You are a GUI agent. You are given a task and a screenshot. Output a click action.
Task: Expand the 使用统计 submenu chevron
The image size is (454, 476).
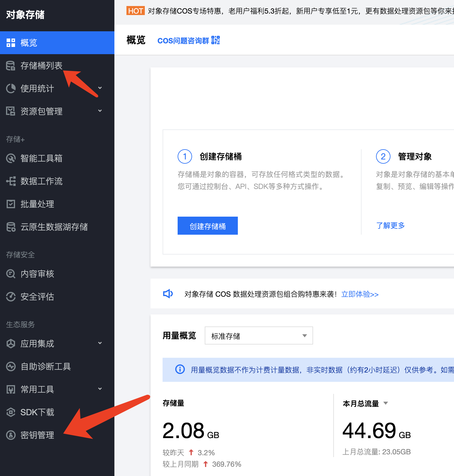100,88
